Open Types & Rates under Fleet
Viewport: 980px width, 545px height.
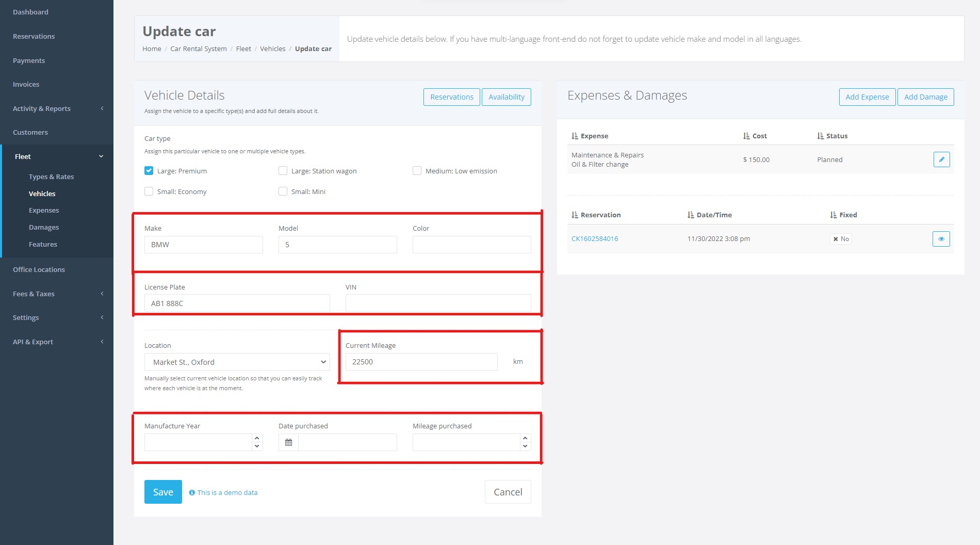[x=51, y=177]
